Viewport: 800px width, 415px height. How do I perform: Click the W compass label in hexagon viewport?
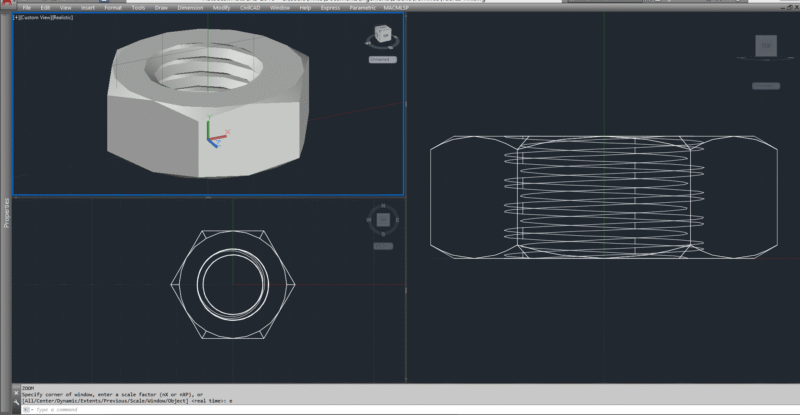click(369, 220)
